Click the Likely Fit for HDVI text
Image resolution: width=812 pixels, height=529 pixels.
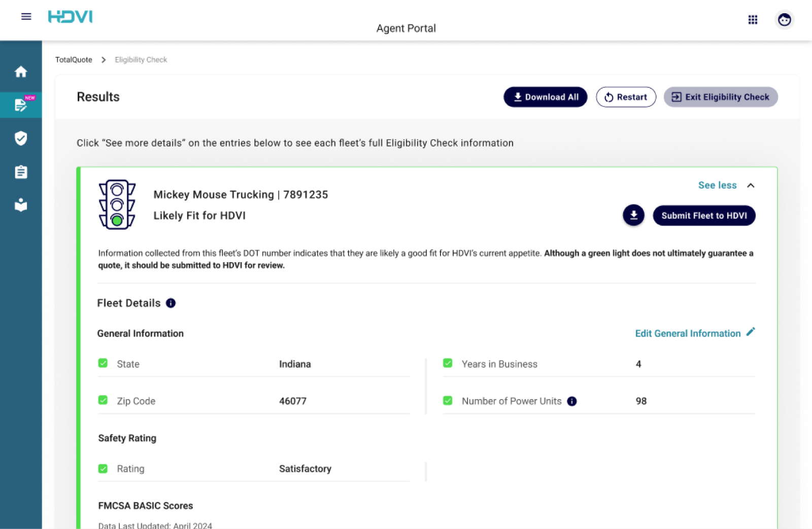(x=199, y=216)
